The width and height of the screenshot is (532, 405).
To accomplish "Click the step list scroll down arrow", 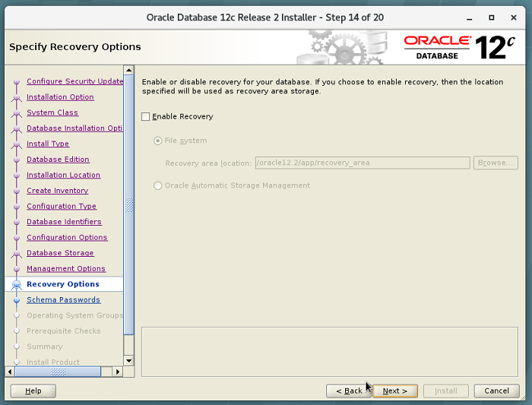I will tap(128, 360).
